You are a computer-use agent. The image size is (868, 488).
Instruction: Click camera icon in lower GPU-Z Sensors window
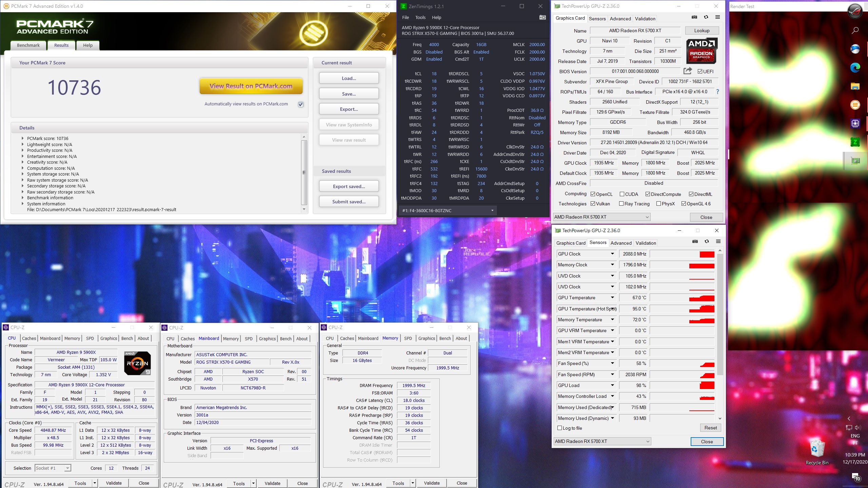(695, 241)
